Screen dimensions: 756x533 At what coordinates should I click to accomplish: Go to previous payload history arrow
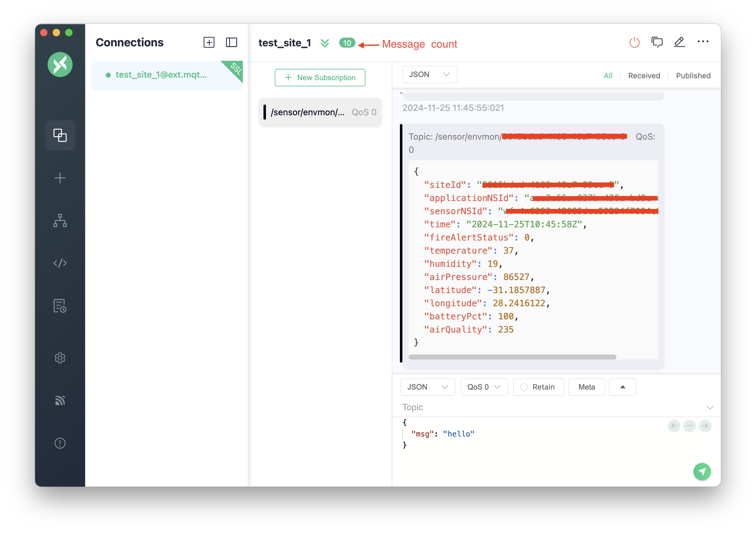point(674,426)
